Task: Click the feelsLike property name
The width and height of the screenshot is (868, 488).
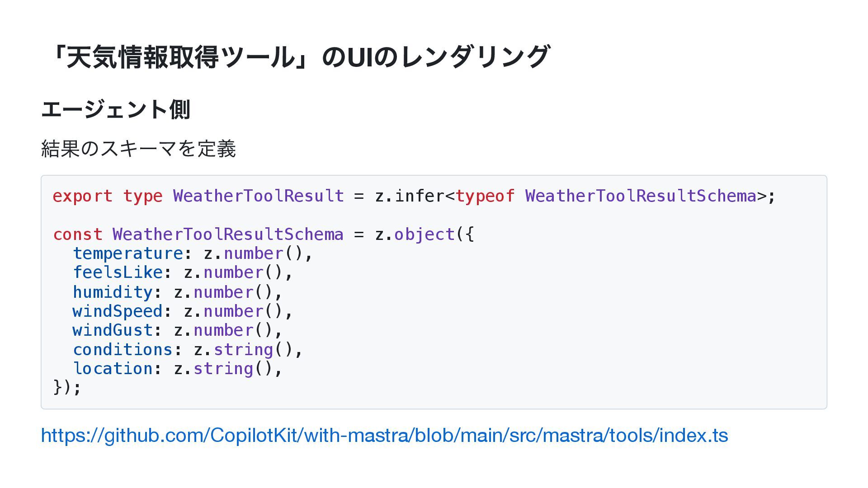Action: click(118, 272)
